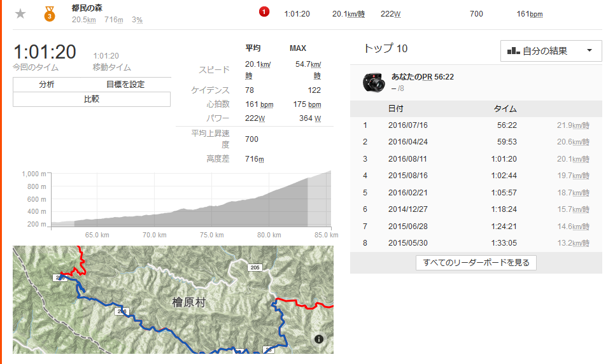615x364 pixels.
Task: Select 目標を設定 option
Action: tap(125, 85)
